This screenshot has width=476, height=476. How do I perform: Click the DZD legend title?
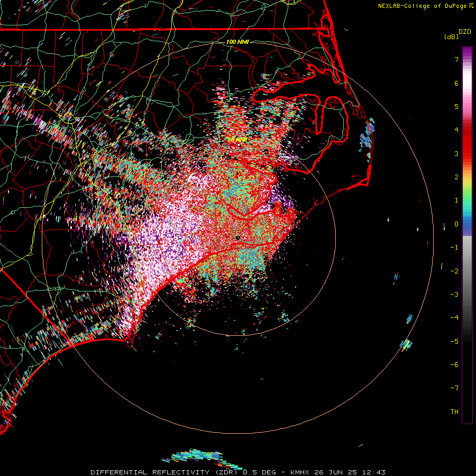coord(465,32)
